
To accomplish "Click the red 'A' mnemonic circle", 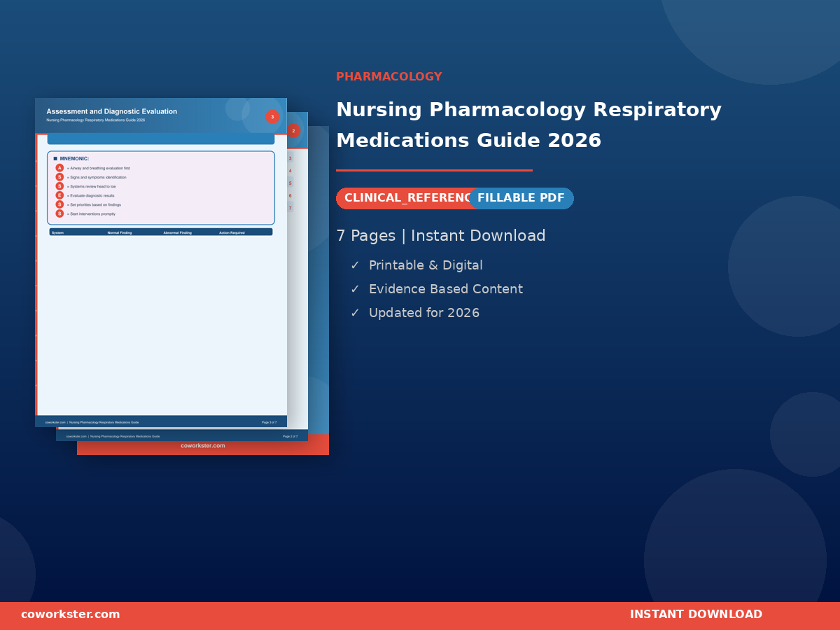I will (59, 168).
